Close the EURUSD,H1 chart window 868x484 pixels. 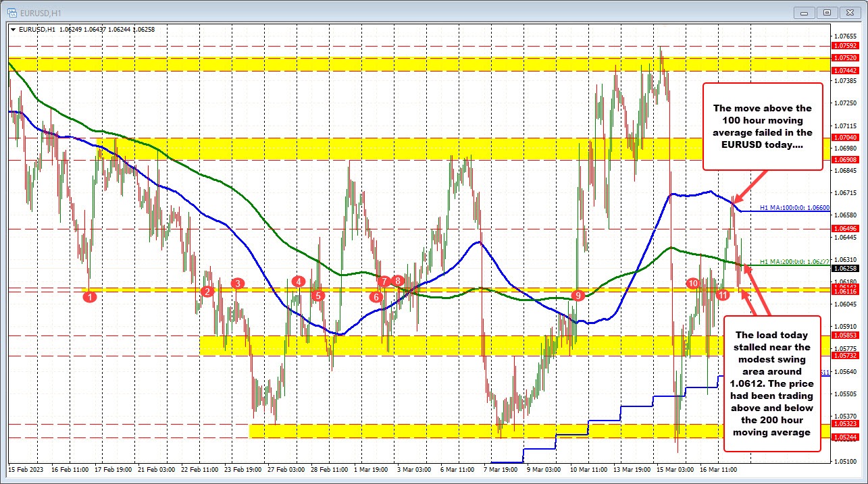pyautogui.click(x=850, y=12)
